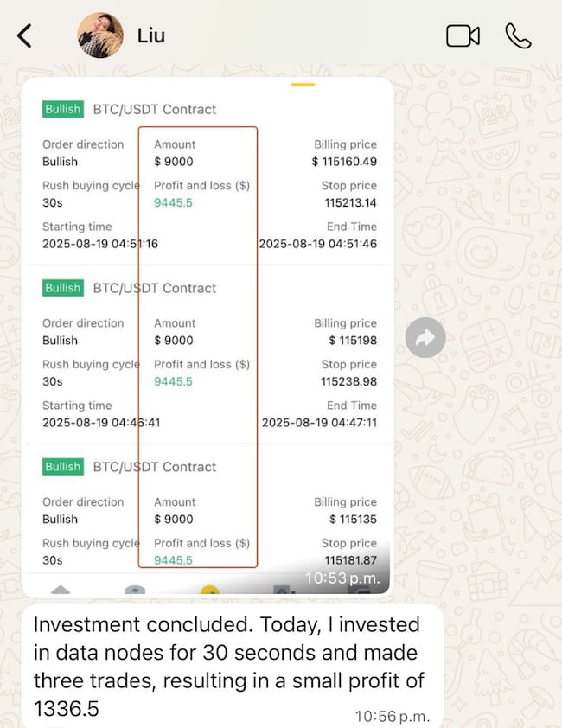Click the stop price 115181.87
The width and height of the screenshot is (562, 728).
(x=348, y=560)
